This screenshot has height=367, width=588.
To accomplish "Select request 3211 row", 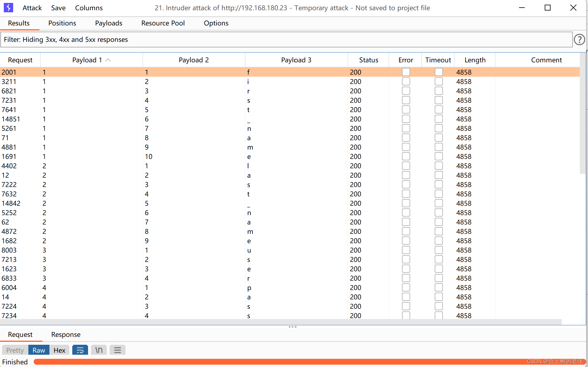I will click(290, 81).
